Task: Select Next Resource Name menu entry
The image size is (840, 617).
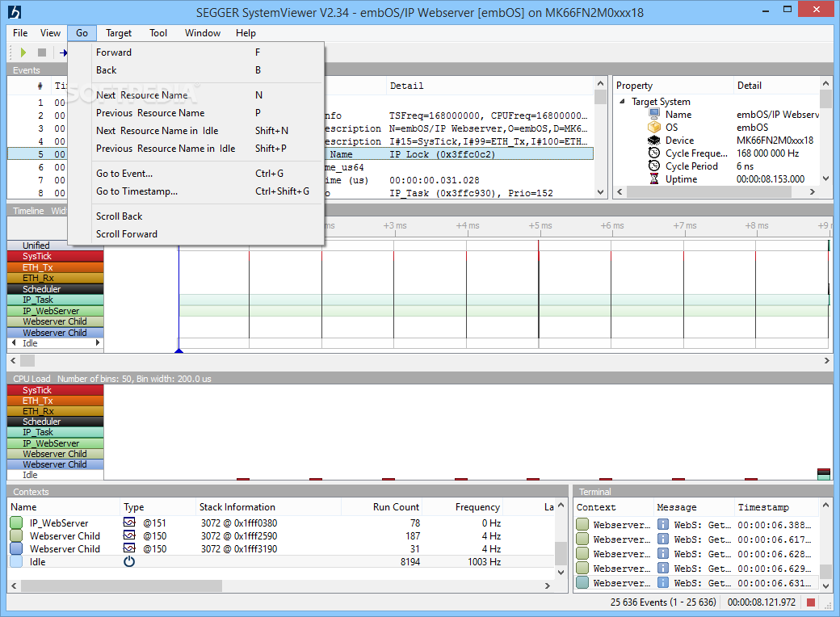Action: [x=196, y=95]
